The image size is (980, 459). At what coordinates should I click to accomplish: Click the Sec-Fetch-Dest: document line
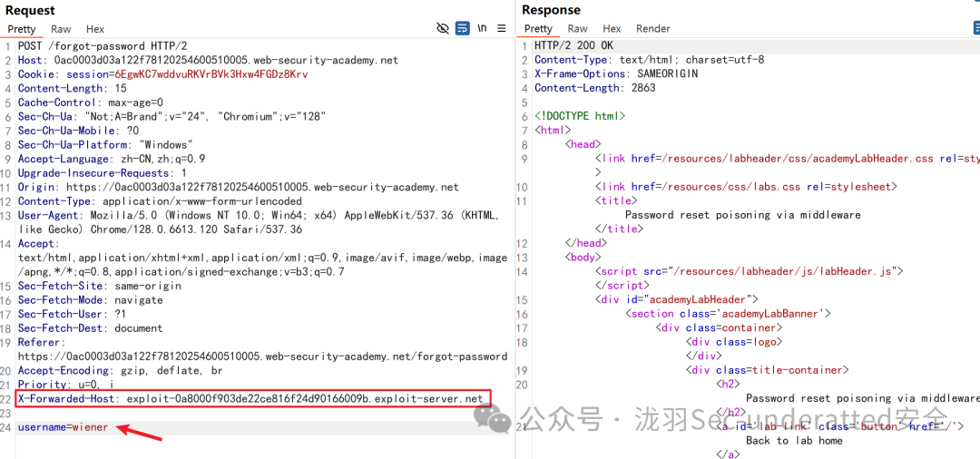[91, 327]
